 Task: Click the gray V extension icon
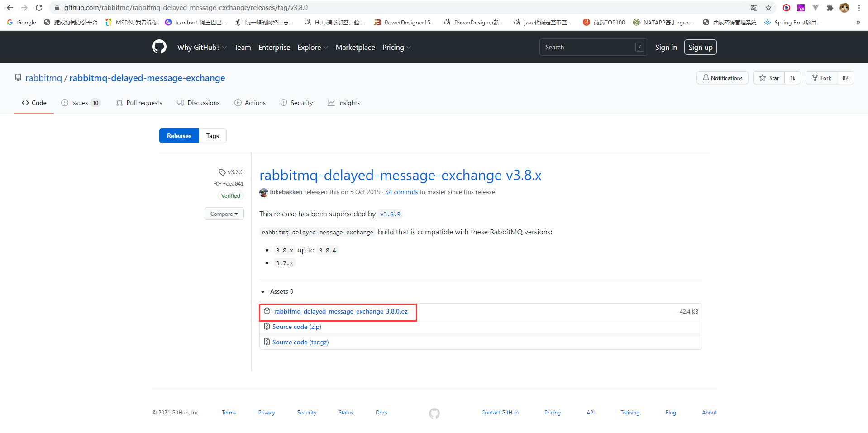pyautogui.click(x=816, y=8)
